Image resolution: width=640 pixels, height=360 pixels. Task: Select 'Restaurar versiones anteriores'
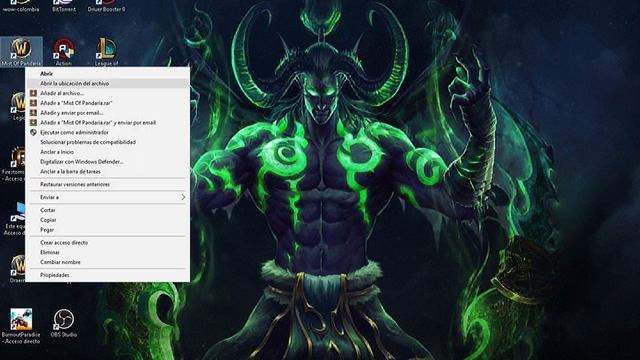point(108,184)
